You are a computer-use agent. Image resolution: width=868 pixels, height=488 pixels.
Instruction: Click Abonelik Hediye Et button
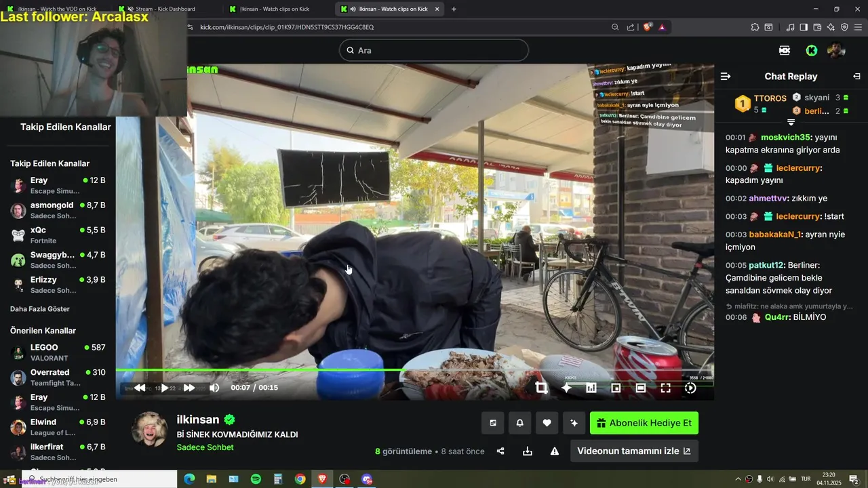coord(644,423)
